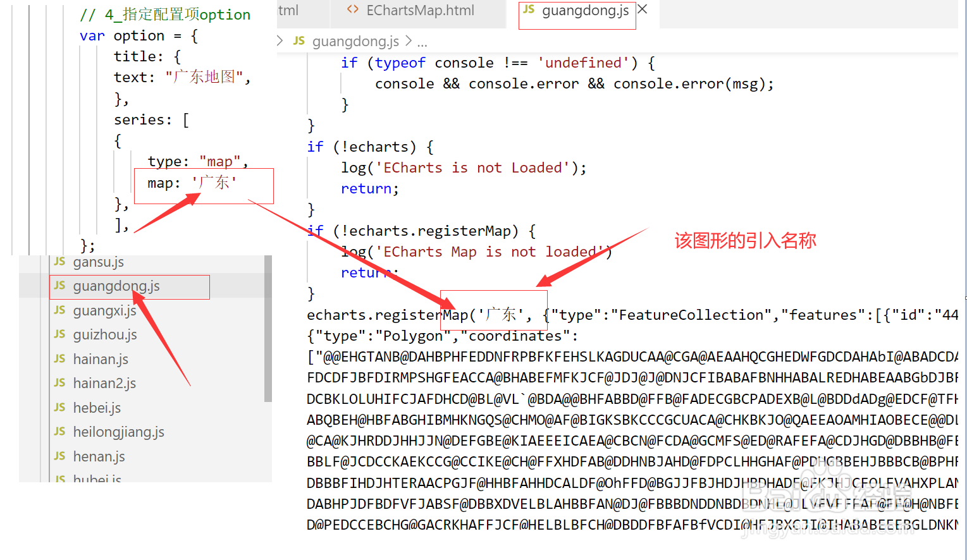This screenshot has height=560, width=967.
Task: Click the file list vertical scrollbar
Action: pyautogui.click(x=268, y=329)
